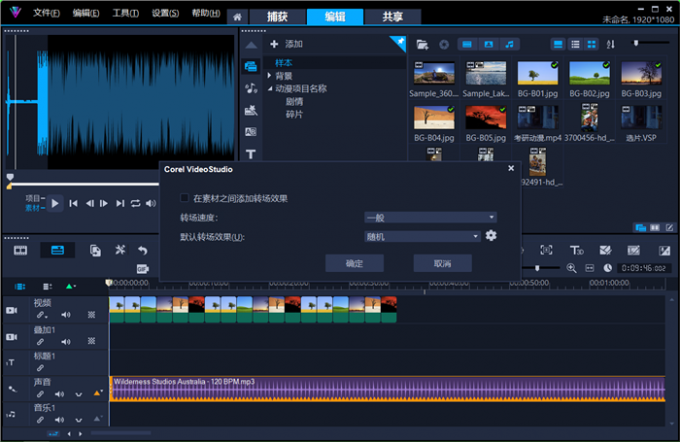This screenshot has height=442, width=680.
Task: Click the 确定 button
Action: click(x=354, y=263)
